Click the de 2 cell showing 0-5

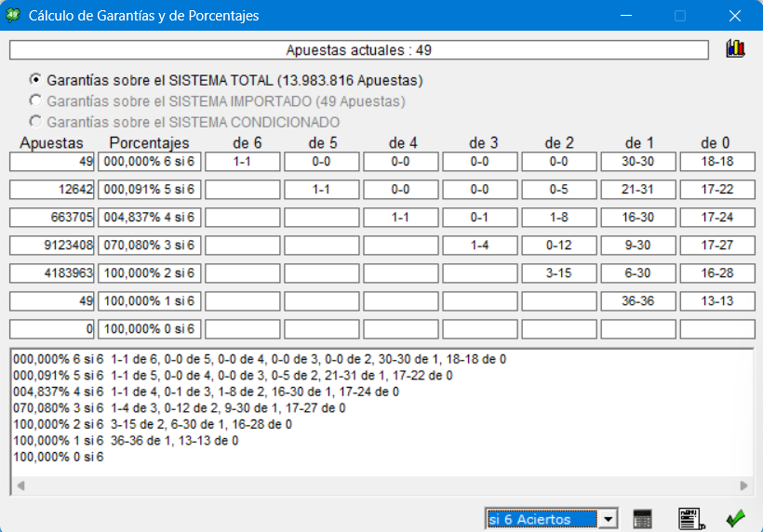pos(559,189)
